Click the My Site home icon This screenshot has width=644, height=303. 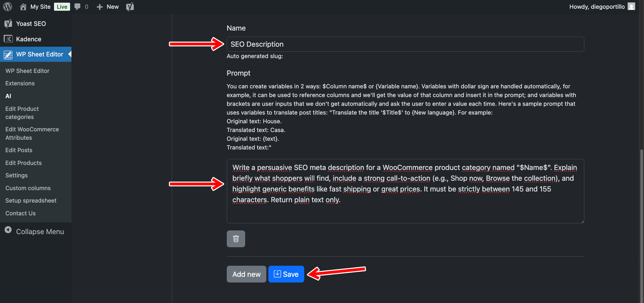(23, 7)
